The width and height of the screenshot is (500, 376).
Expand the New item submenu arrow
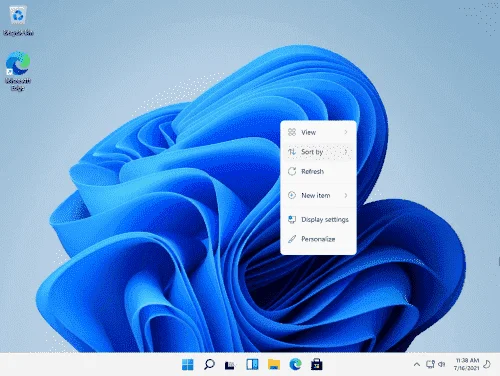point(346,195)
